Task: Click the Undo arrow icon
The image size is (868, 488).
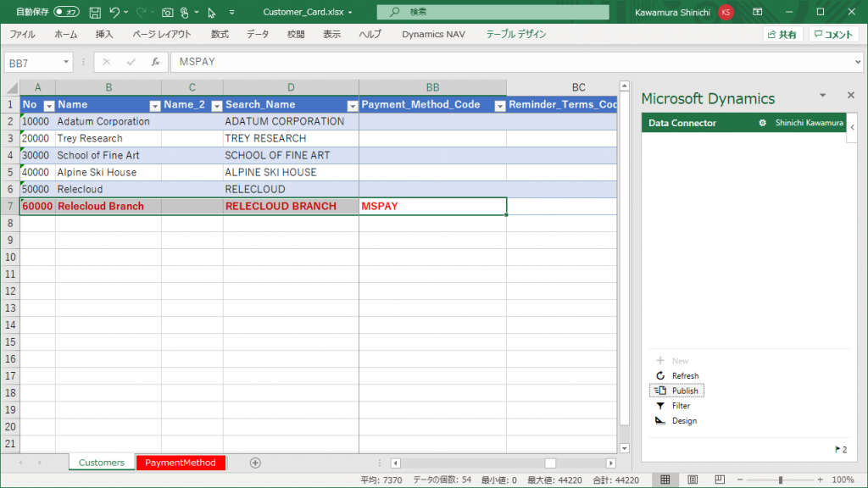Action: tap(114, 13)
